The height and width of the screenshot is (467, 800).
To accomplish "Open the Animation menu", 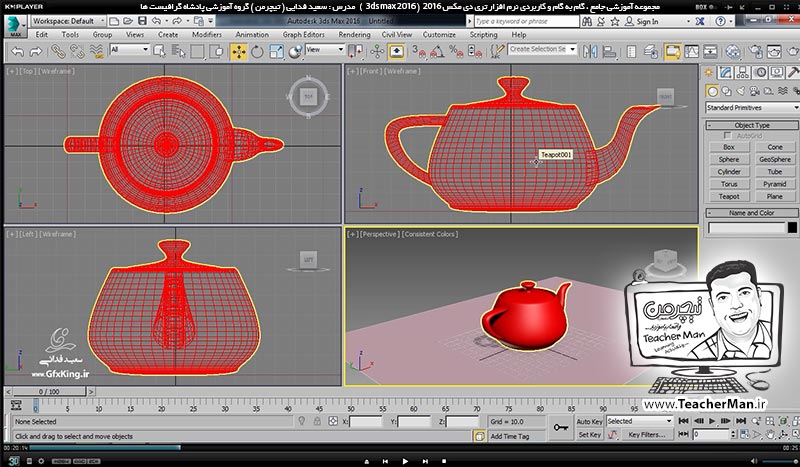I will 252,35.
